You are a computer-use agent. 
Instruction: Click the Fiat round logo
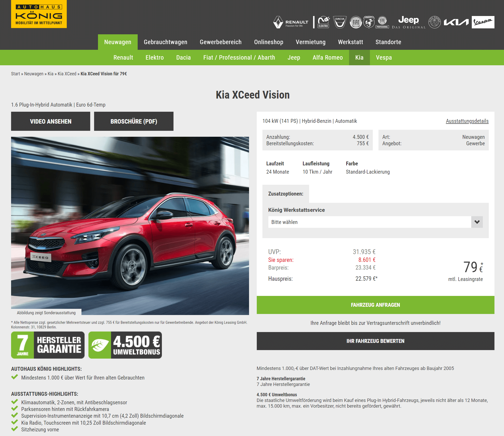point(356,22)
